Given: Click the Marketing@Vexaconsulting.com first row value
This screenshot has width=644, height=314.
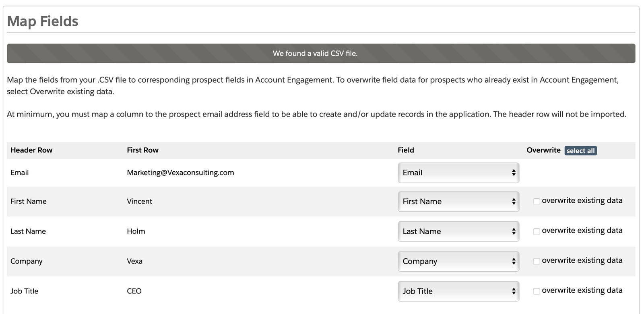Looking at the screenshot, I should point(180,173).
